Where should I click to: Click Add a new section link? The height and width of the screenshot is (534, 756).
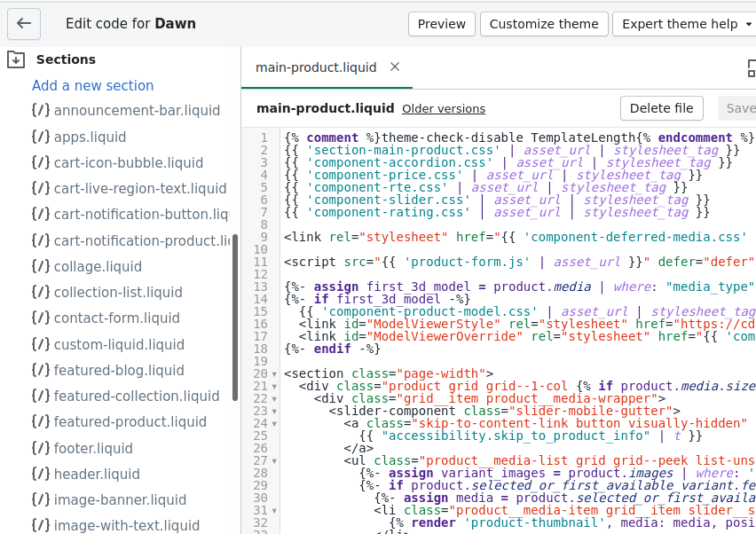93,86
